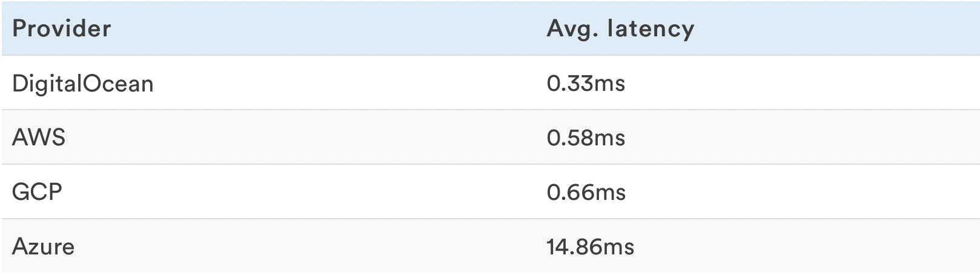Image resolution: width=980 pixels, height=275 pixels.
Task: Select the AWS provider cell
Action: point(38,137)
